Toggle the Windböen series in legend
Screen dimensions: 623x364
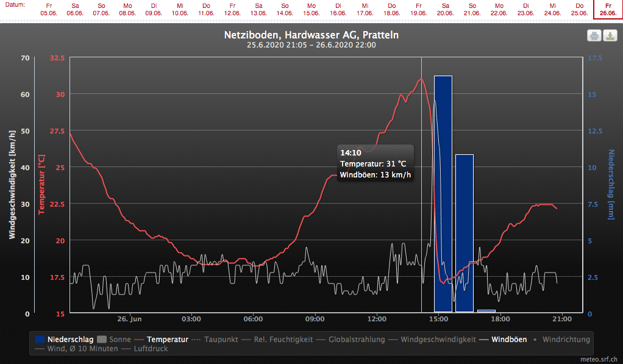503,340
